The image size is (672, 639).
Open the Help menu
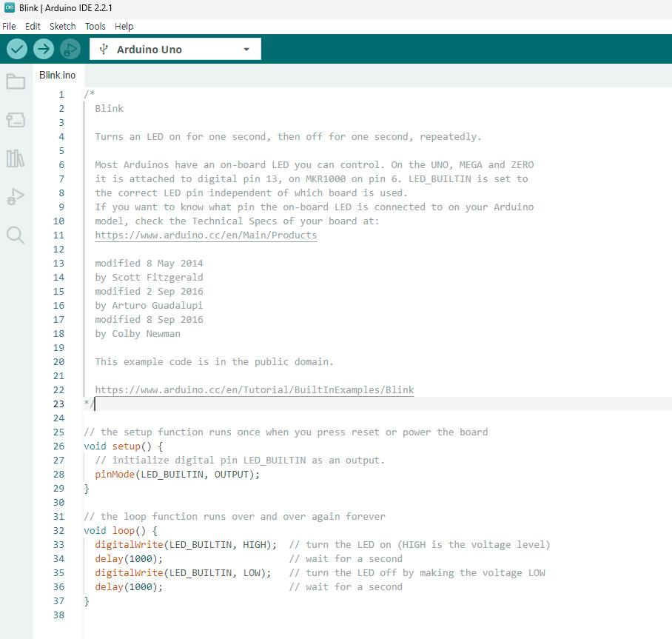pos(124,27)
